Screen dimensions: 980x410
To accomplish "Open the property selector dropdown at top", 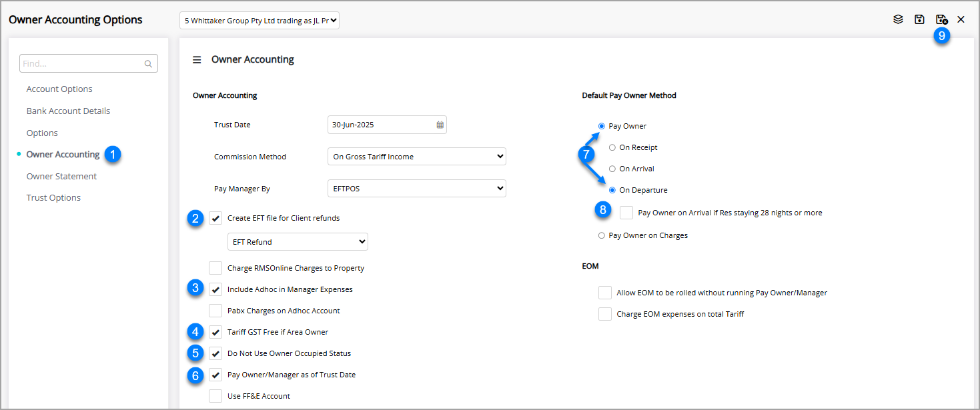I will [260, 21].
